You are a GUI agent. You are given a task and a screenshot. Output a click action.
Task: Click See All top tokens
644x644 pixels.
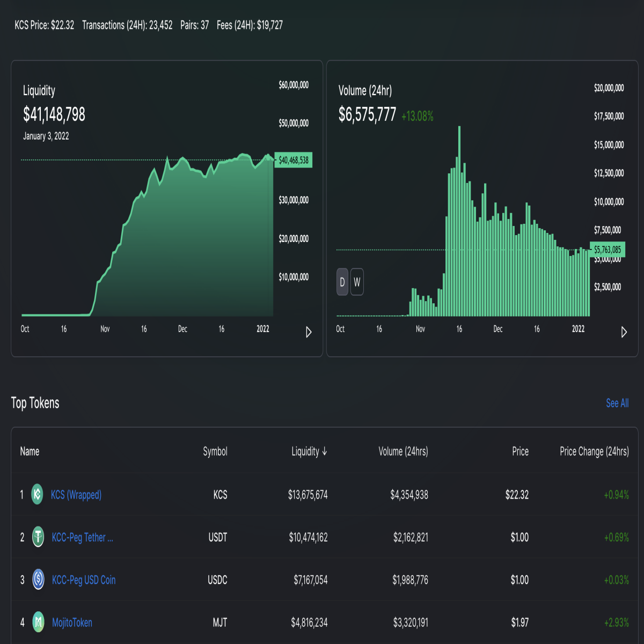(617, 403)
